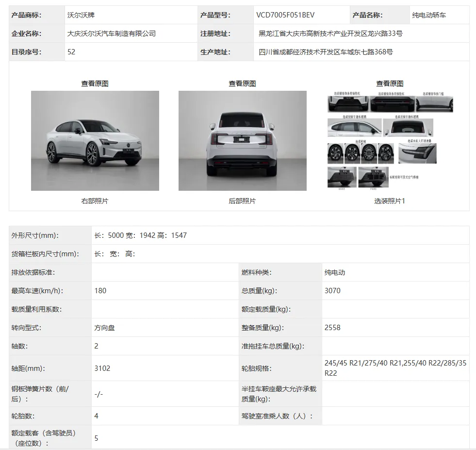Click the 货箱栏板内尺寸(mm) label
Screen dimensions: 476x450
click(x=45, y=254)
